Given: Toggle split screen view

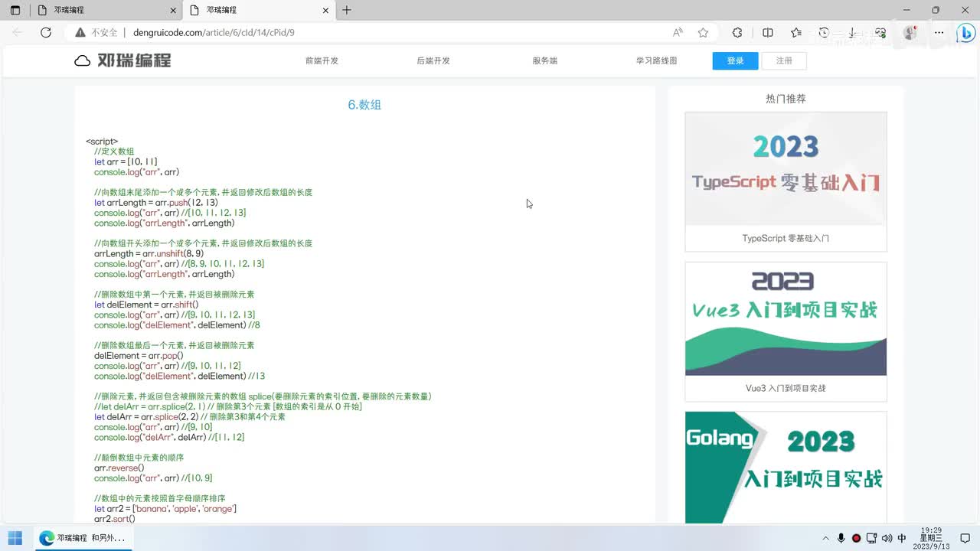Looking at the screenshot, I should [x=768, y=32].
